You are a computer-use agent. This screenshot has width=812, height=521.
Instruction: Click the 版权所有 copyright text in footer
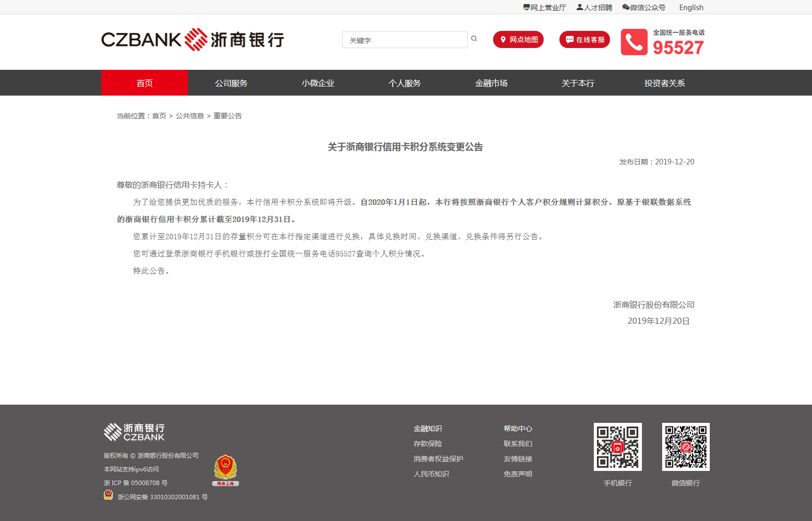coord(151,456)
